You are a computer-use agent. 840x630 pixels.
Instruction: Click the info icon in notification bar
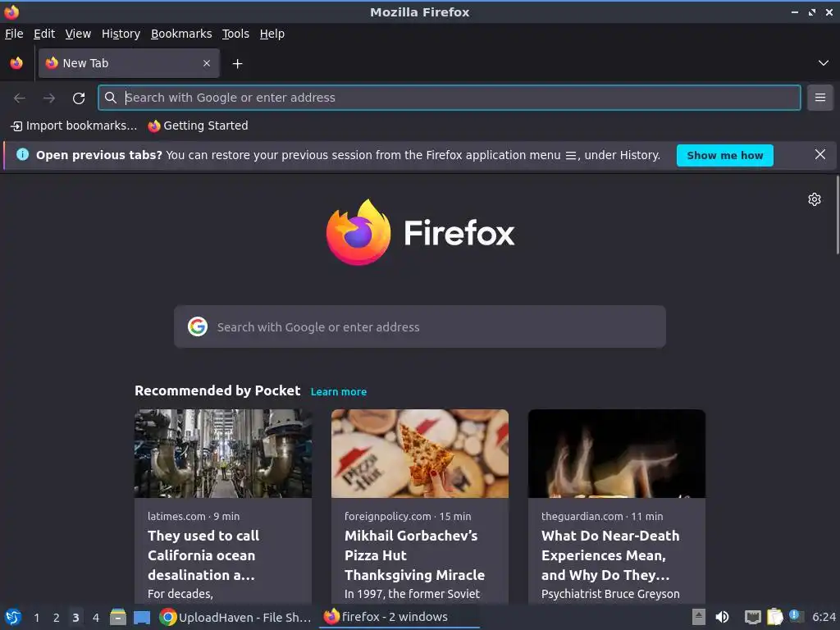[x=22, y=155]
